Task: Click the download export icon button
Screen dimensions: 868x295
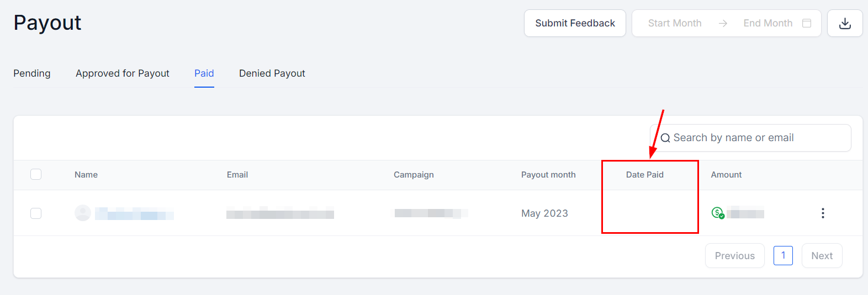Action: 844,23
